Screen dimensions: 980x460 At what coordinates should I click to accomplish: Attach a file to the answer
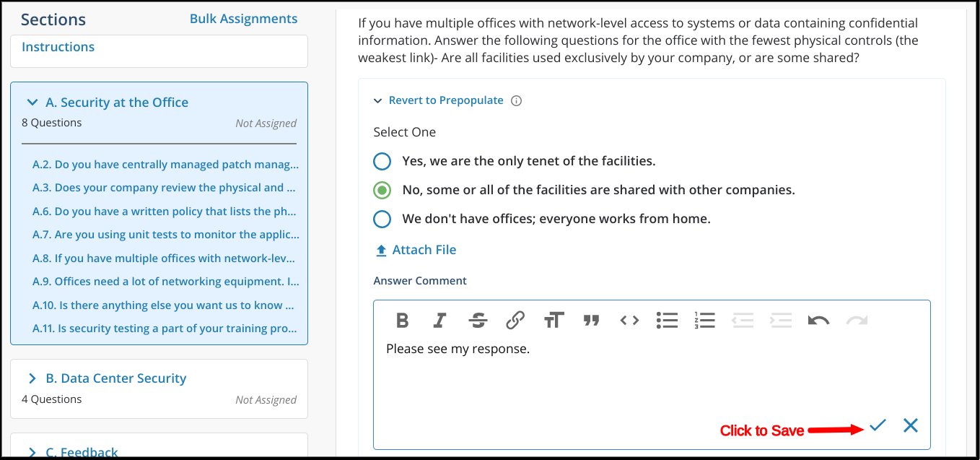pyautogui.click(x=416, y=250)
